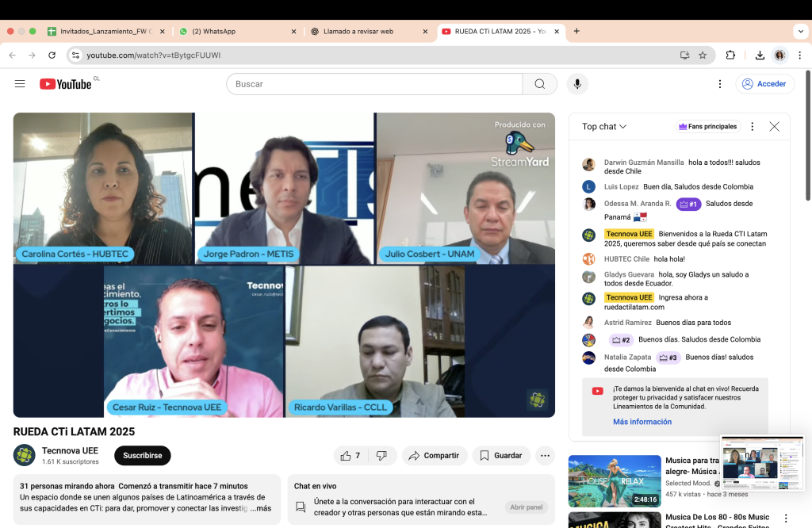Open live chat options three-dot menu

753,127
